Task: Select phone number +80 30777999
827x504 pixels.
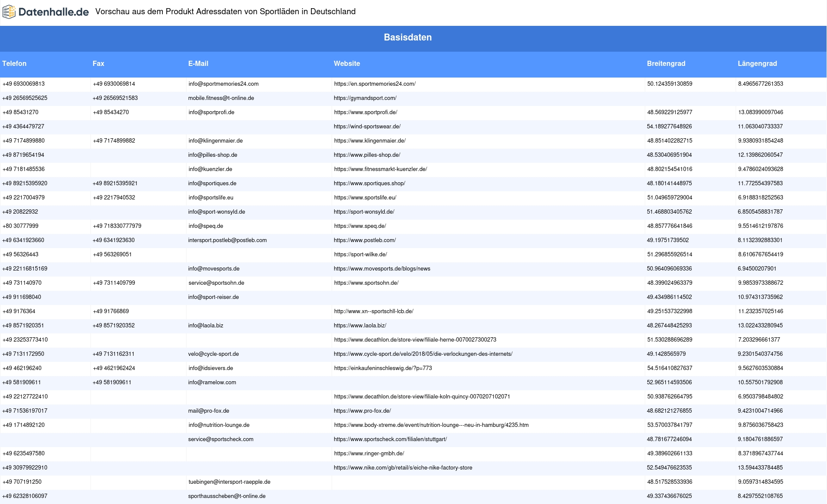Action: pyautogui.click(x=20, y=226)
